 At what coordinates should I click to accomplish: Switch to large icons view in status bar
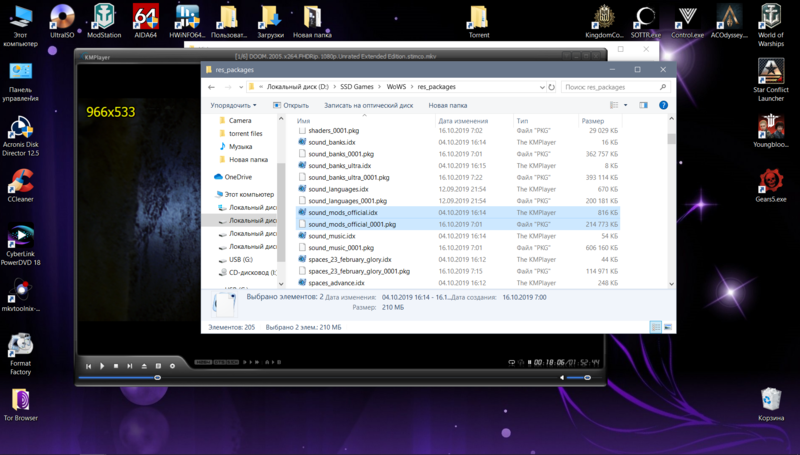click(667, 327)
